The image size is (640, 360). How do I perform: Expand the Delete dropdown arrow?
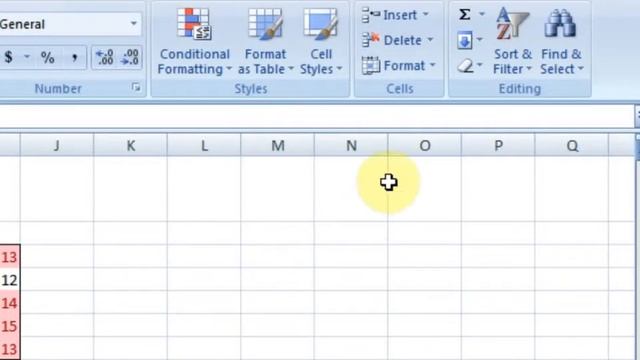point(430,40)
